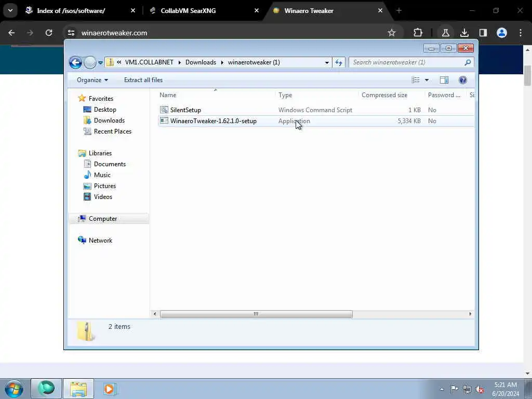Open the address bar history dropdown arrow
The width and height of the screenshot is (532, 399).
[327, 62]
